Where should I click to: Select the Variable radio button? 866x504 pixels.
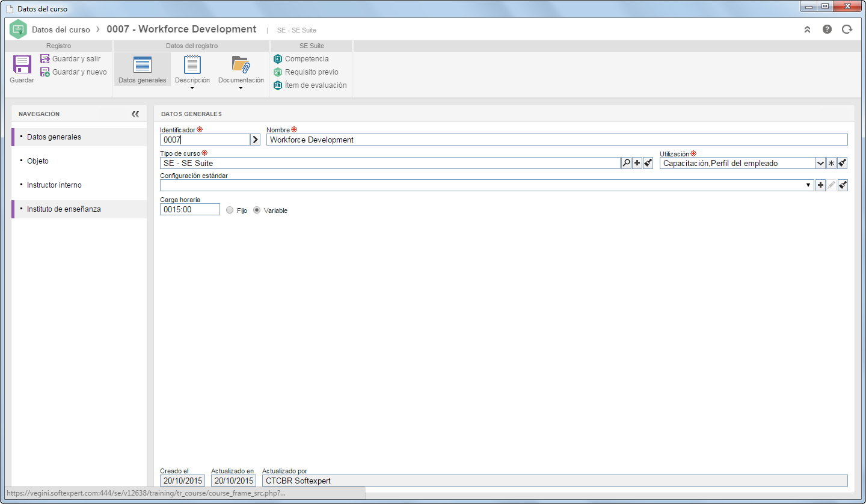click(x=257, y=211)
